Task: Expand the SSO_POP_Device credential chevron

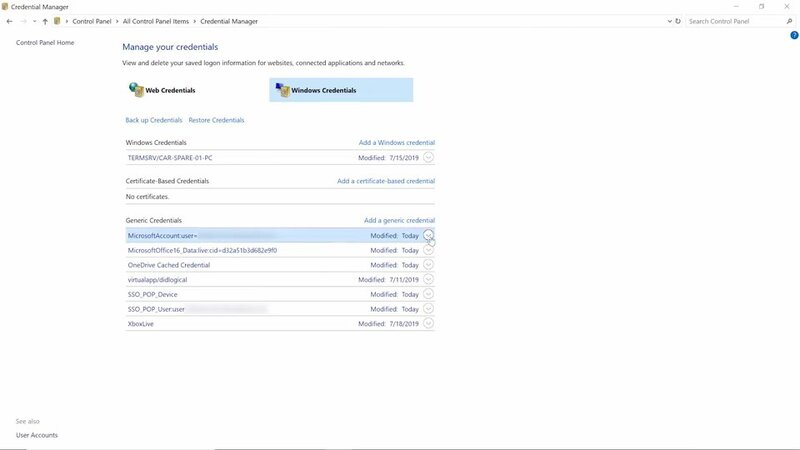Action: (x=429, y=294)
